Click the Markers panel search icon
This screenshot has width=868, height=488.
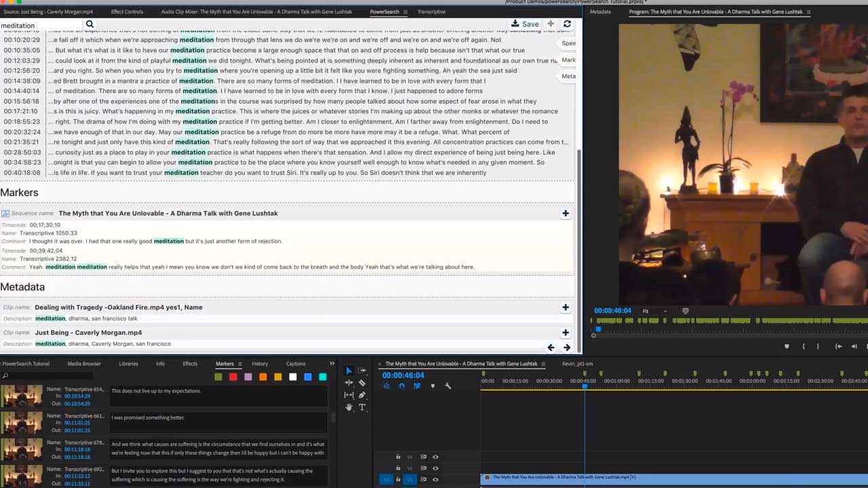[5, 376]
